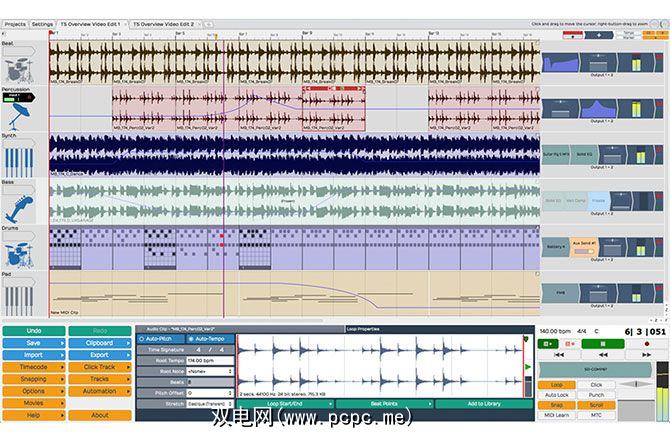The width and height of the screenshot is (670, 441).
Task: Switch to TS Overview Video Edit 2 tab
Action: (x=165, y=24)
